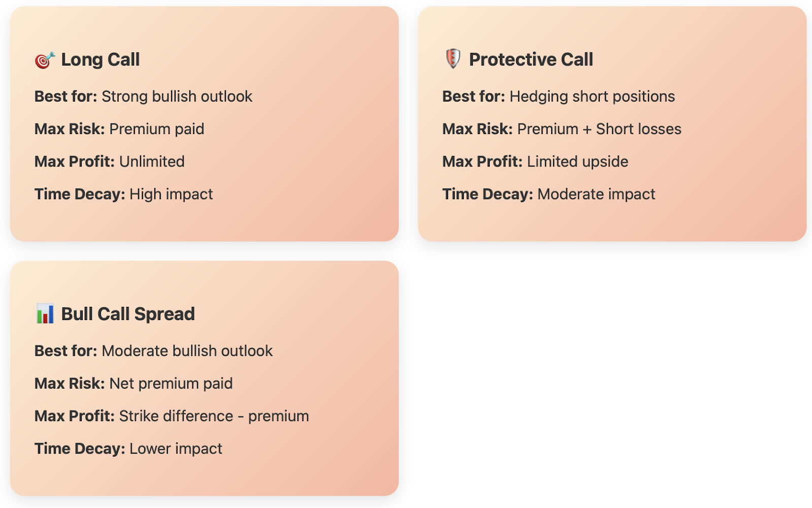Click 'Max Risk:' label in Bull Call Spread card
Screen dimensions: 812x508
[70, 384]
